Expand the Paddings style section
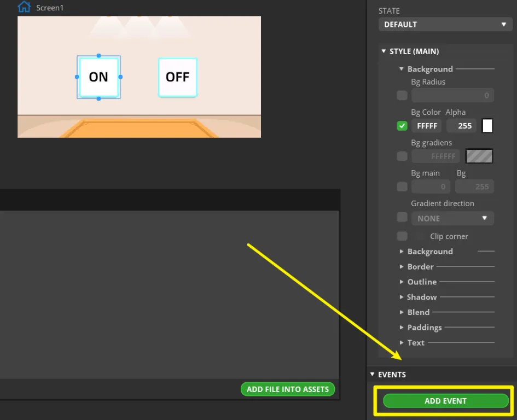This screenshot has height=420, width=517. [x=424, y=328]
